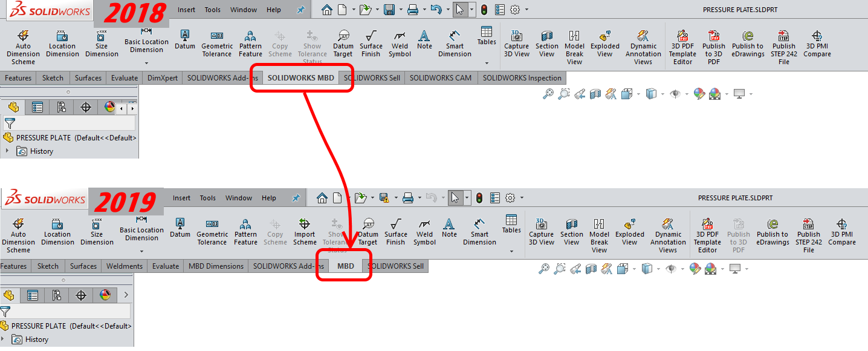
Task: Click Import Scheme in the 2019 ribbon
Action: (305, 232)
